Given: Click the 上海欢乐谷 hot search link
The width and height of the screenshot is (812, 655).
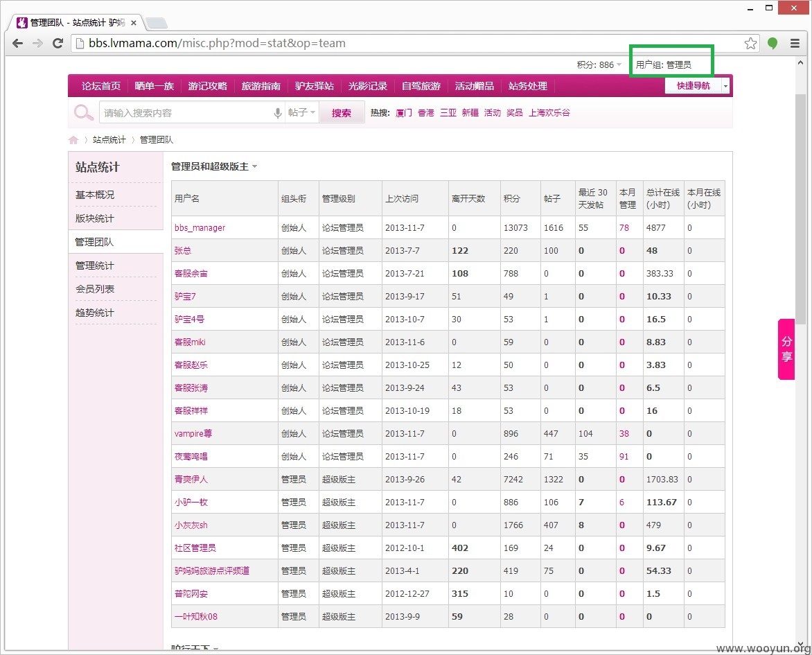Looking at the screenshot, I should (x=549, y=112).
